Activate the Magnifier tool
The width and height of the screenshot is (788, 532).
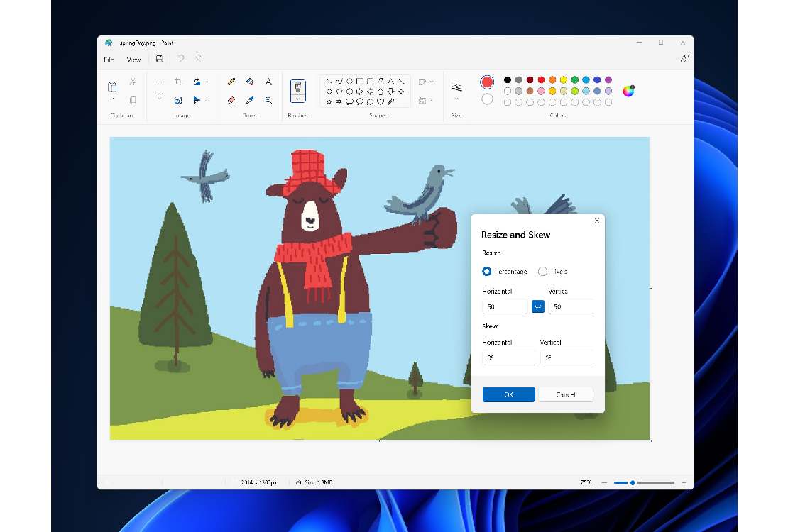(268, 100)
